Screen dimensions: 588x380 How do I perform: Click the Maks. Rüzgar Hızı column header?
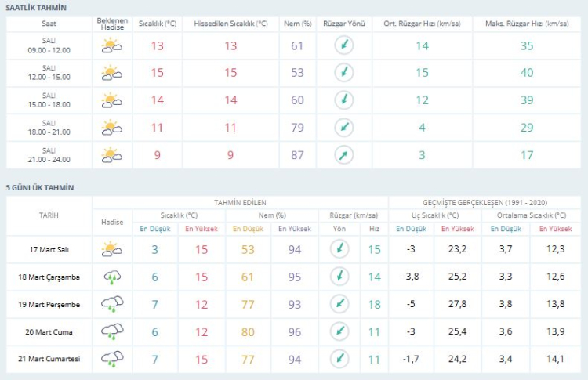tap(527, 24)
